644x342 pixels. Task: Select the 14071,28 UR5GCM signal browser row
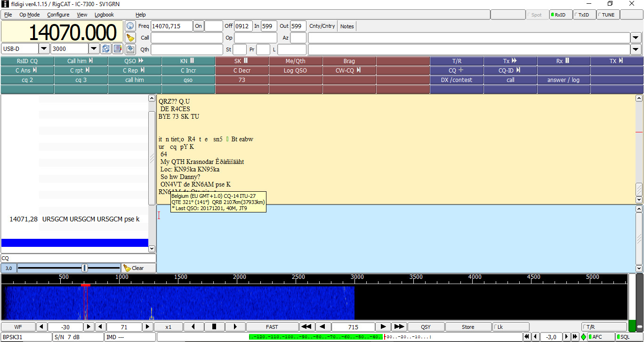74,219
